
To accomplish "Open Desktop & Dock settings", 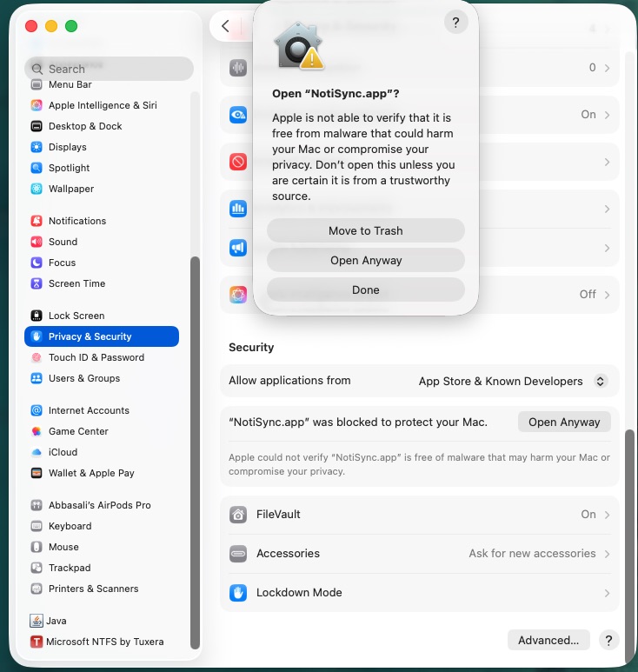I will (85, 126).
